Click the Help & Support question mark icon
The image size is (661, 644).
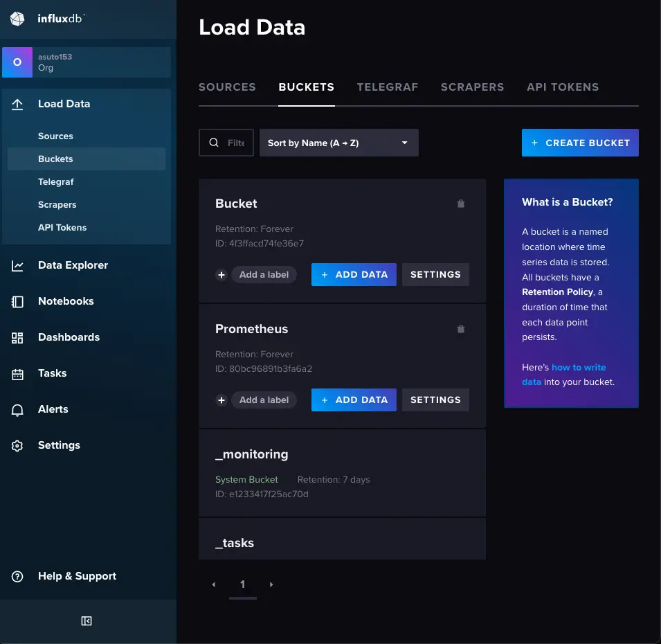point(17,575)
